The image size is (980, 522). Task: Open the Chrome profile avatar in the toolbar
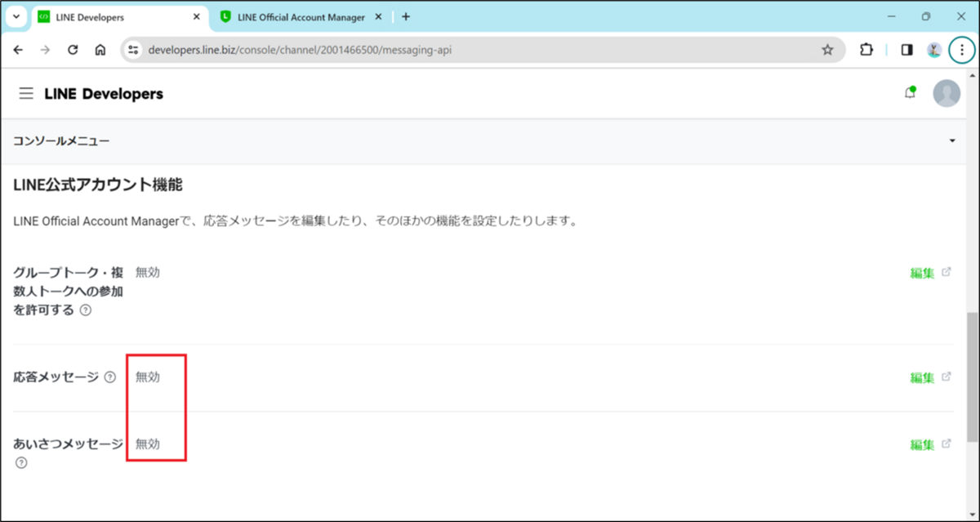click(934, 50)
